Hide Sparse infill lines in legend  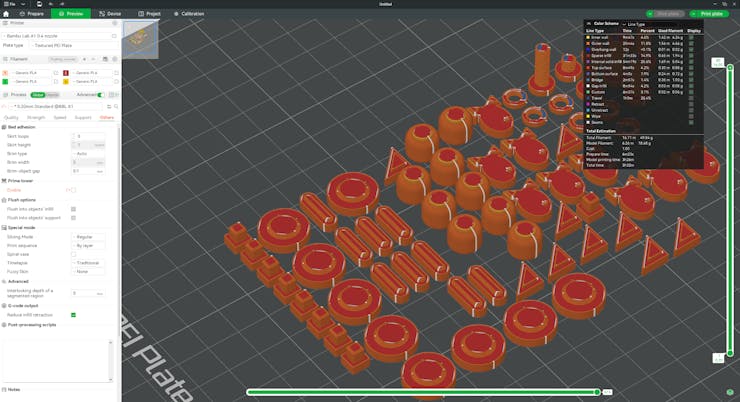691,56
